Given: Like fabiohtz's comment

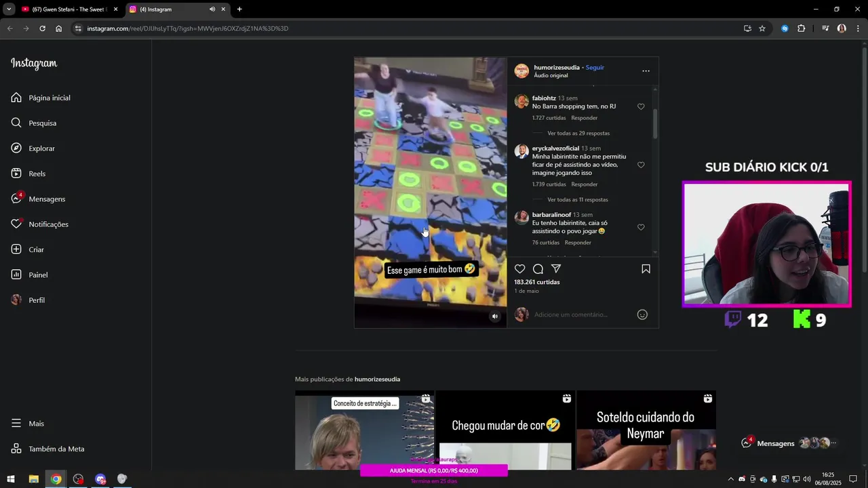Looking at the screenshot, I should 641,106.
